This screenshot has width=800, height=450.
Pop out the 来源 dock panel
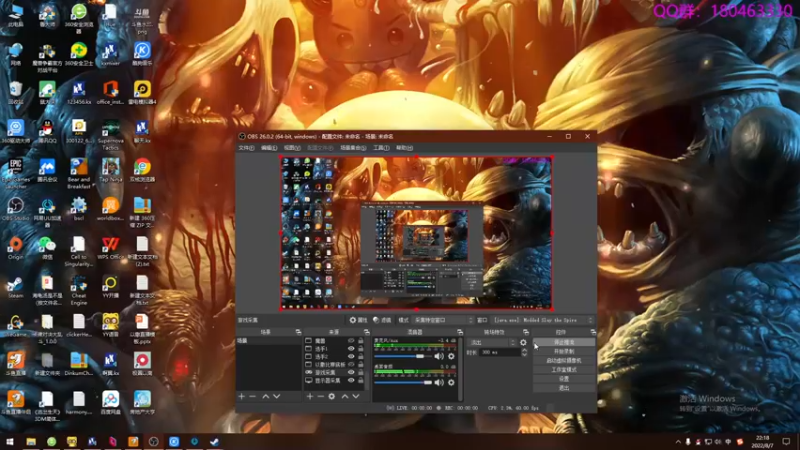coord(366,332)
